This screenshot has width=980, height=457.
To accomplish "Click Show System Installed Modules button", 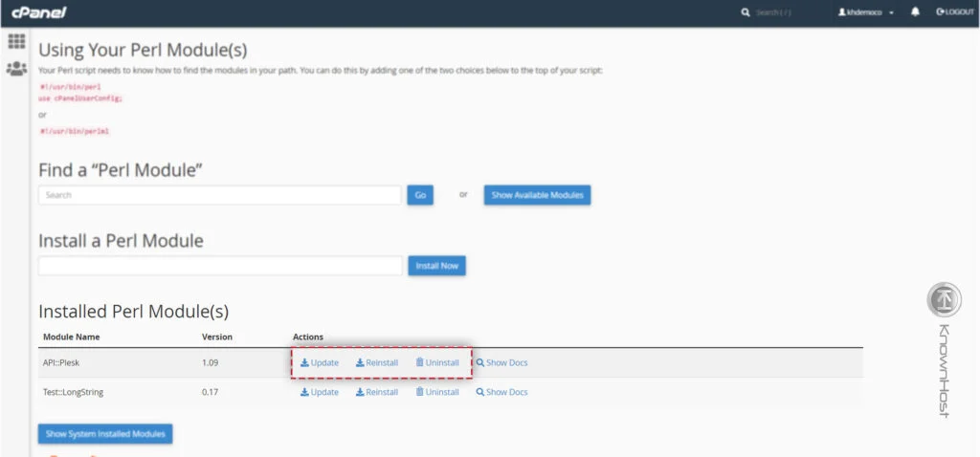I will pyautogui.click(x=105, y=433).
